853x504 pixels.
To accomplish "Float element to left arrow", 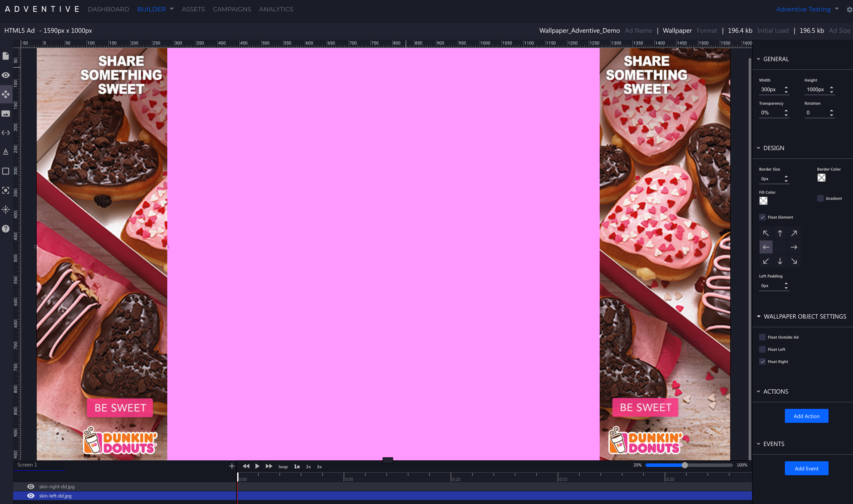I will pyautogui.click(x=766, y=247).
